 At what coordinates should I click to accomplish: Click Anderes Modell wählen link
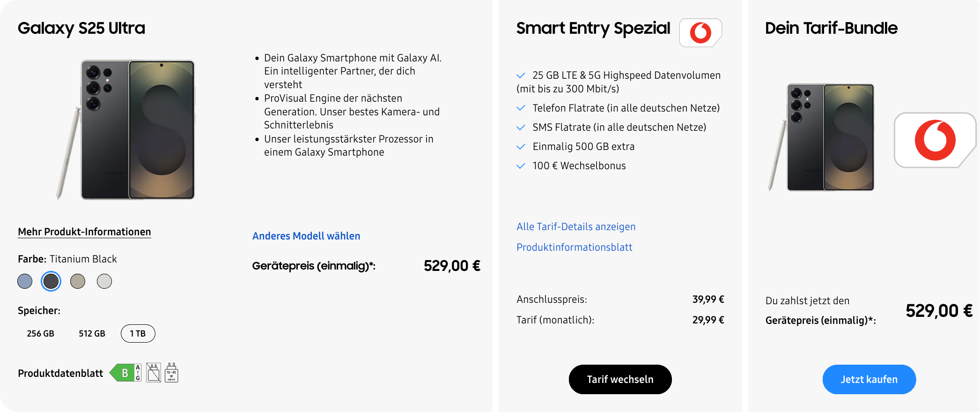point(306,236)
